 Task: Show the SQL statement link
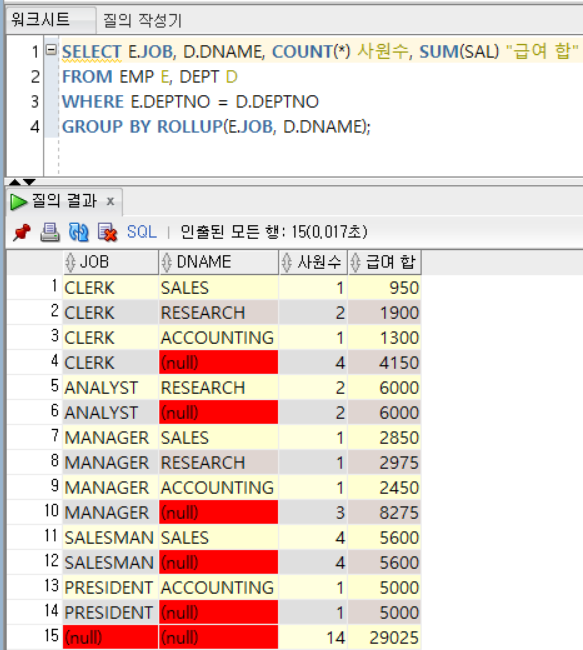(x=142, y=232)
